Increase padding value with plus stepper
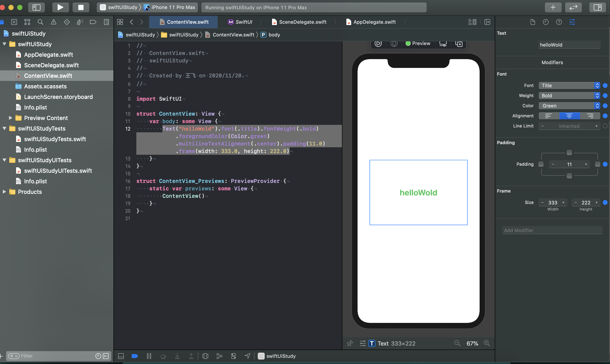 pyautogui.click(x=586, y=164)
